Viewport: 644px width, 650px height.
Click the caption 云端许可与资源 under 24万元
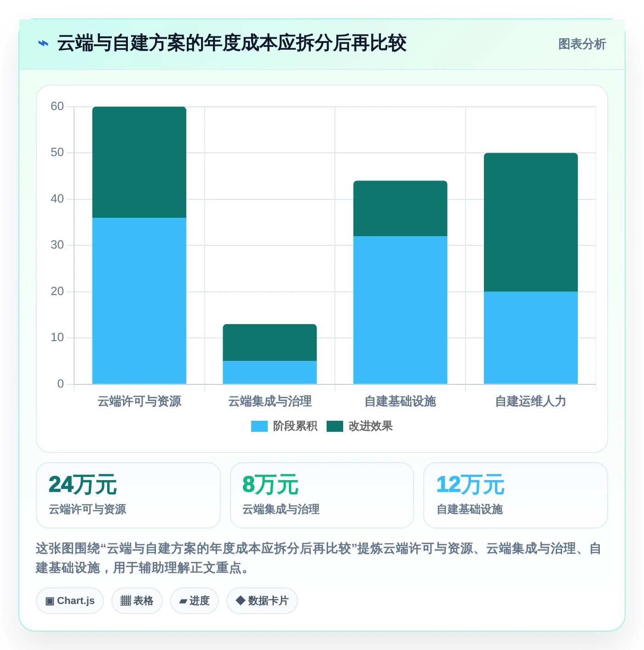(87, 509)
